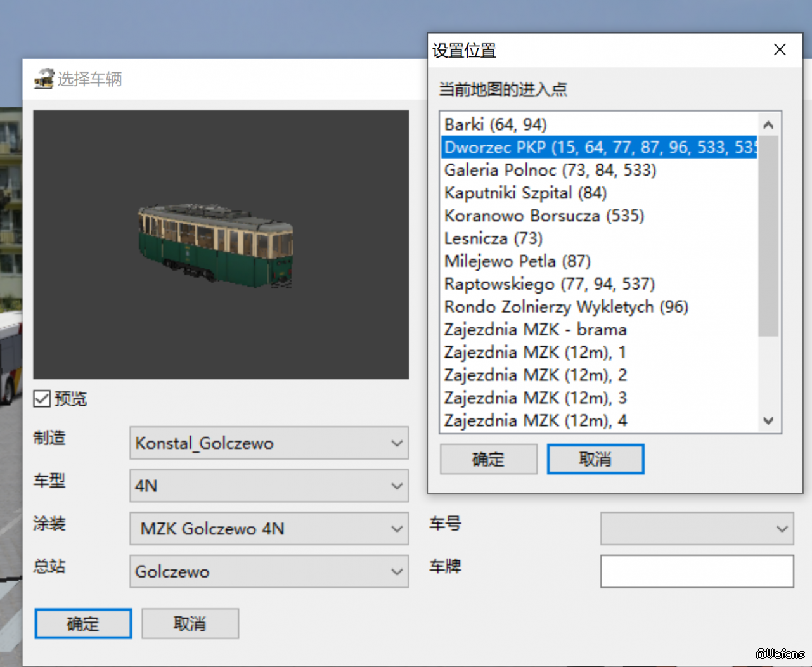
Task: Select Galeria Polnoc (73, 84, 533)
Action: tap(600, 170)
